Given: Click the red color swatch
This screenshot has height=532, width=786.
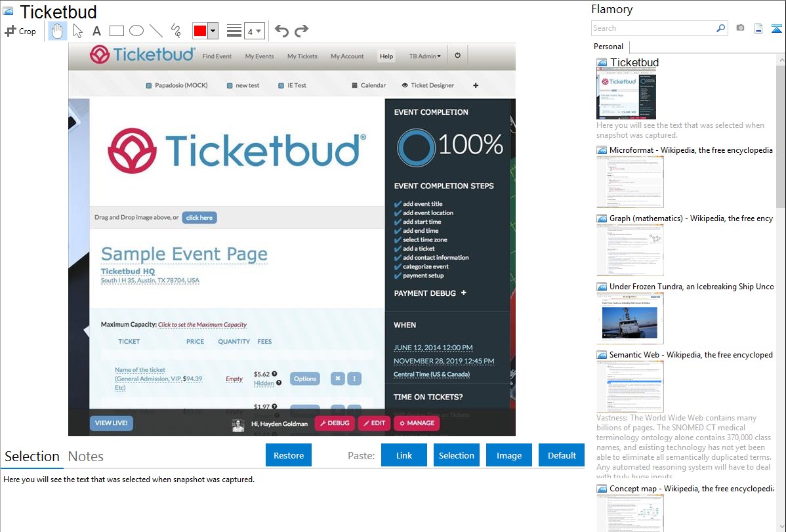Looking at the screenshot, I should click(x=200, y=31).
